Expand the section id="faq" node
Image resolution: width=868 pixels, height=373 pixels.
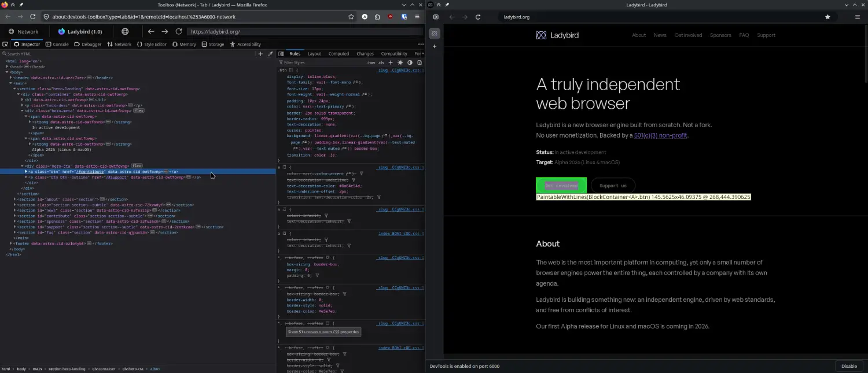tap(15, 232)
